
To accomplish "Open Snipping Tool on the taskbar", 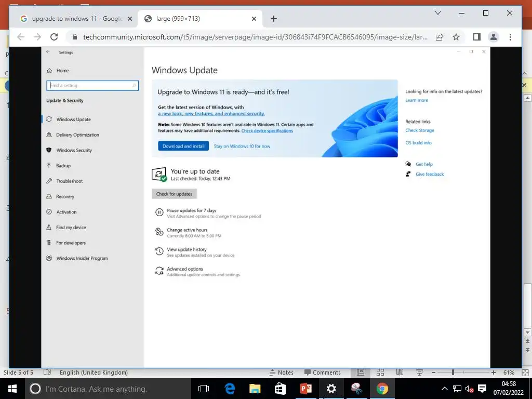I will [x=356, y=389].
